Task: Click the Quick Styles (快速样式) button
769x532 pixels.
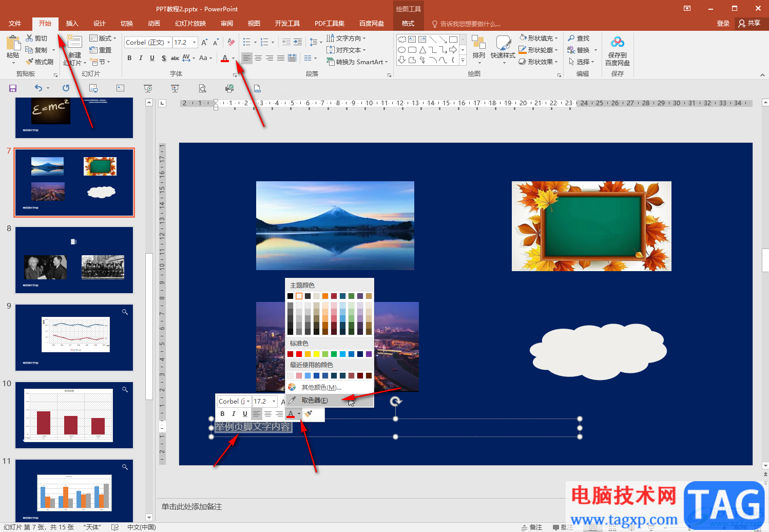Action: [503, 50]
